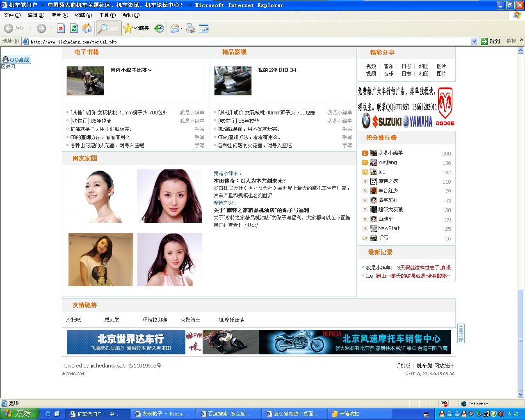Open Forward button history dropdown arrow
This screenshot has width=525, height=420.
pyautogui.click(x=51, y=28)
